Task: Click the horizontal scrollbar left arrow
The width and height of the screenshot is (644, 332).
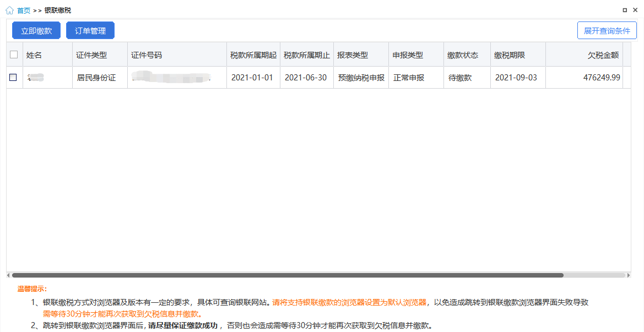Action: (8, 275)
